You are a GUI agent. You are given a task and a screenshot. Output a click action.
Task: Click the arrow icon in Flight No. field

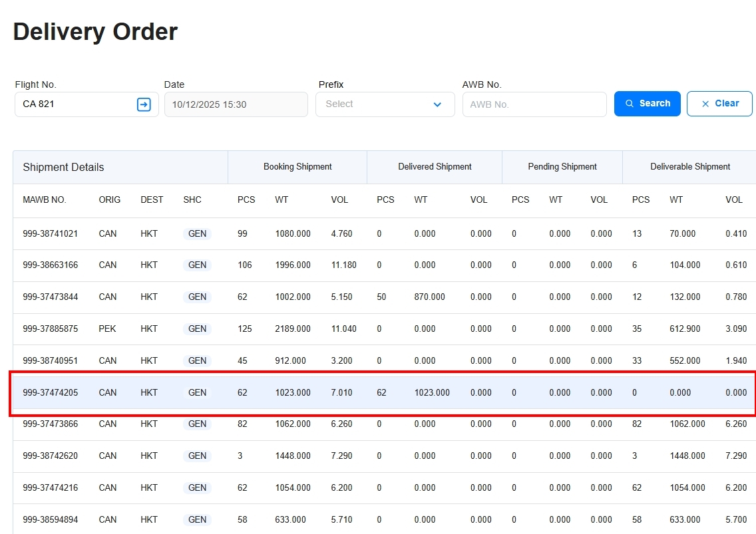(x=144, y=104)
